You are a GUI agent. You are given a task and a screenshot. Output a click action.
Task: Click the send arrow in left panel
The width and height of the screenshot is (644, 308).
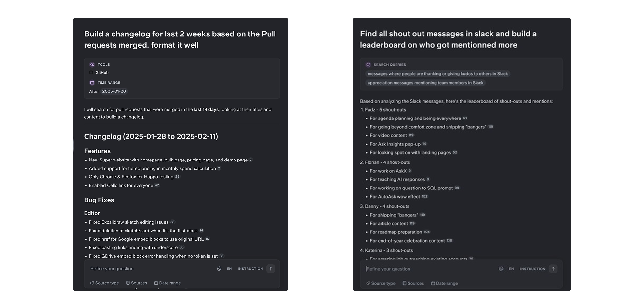coord(271,269)
